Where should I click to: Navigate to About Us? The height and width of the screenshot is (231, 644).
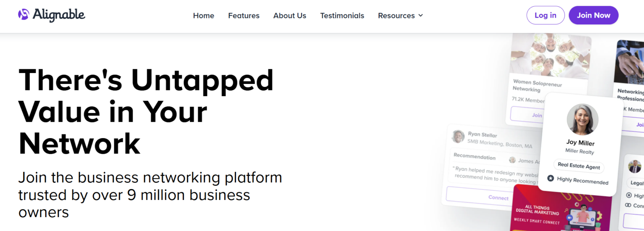[x=290, y=16]
